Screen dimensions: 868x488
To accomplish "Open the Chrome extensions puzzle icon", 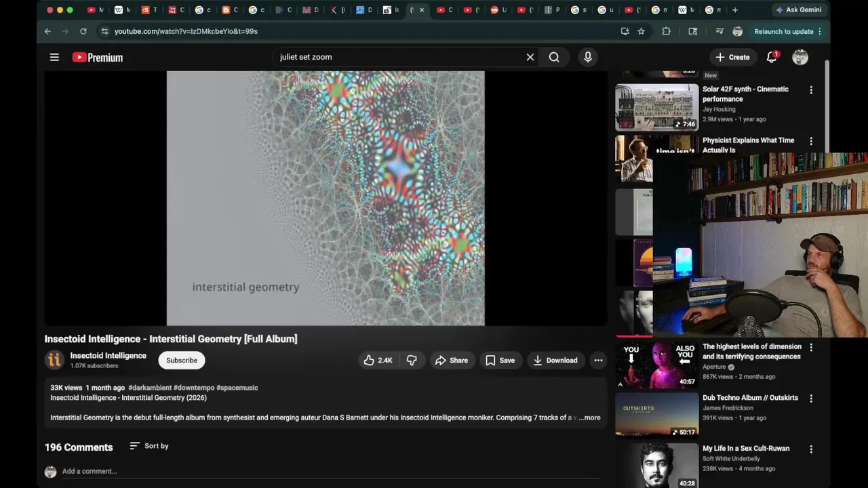I will click(x=666, y=31).
